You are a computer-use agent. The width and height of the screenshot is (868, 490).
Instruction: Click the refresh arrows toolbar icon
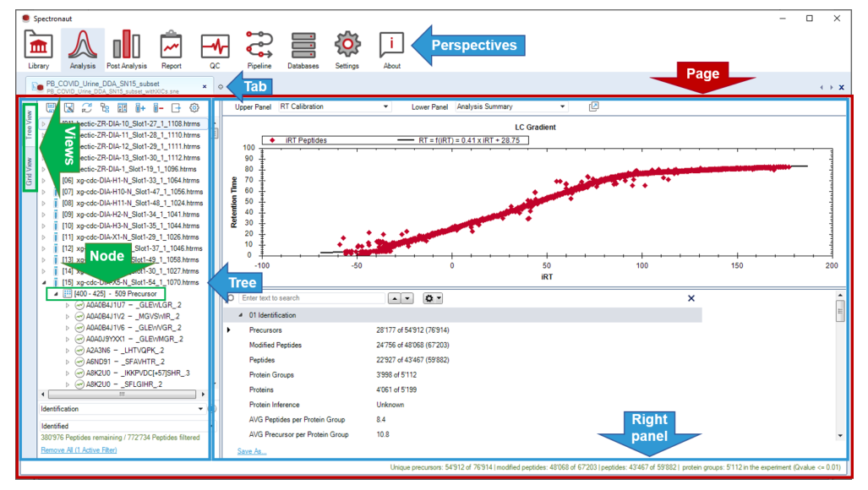[87, 108]
